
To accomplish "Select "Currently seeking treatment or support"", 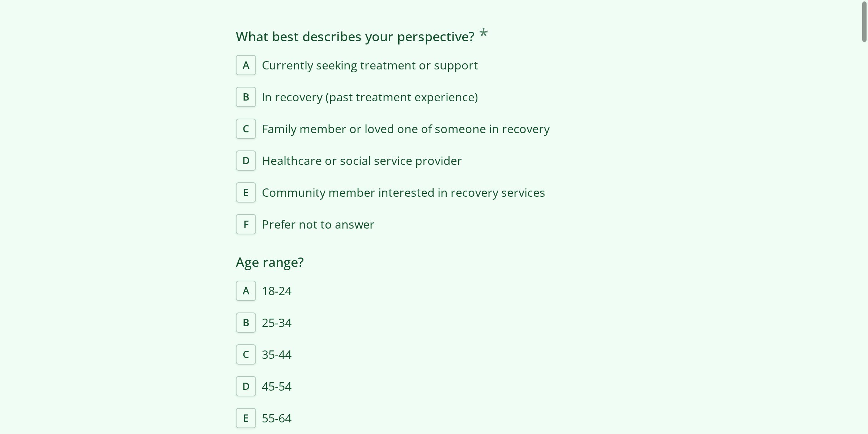I will (369, 65).
